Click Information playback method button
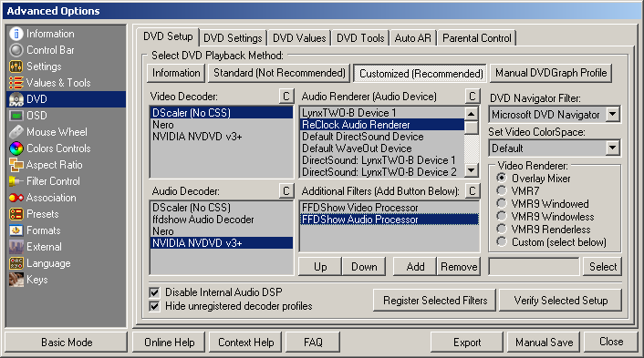644x358 pixels. 176,73
